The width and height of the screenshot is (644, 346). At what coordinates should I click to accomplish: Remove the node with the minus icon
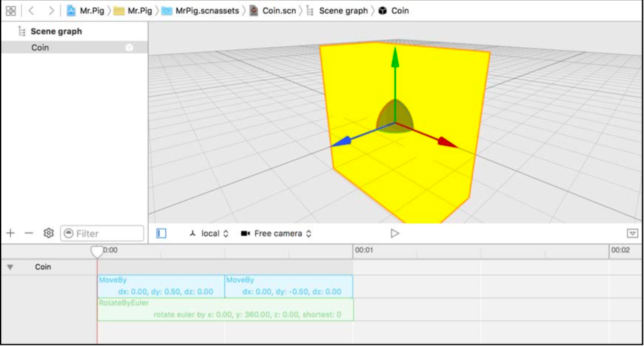coord(29,233)
